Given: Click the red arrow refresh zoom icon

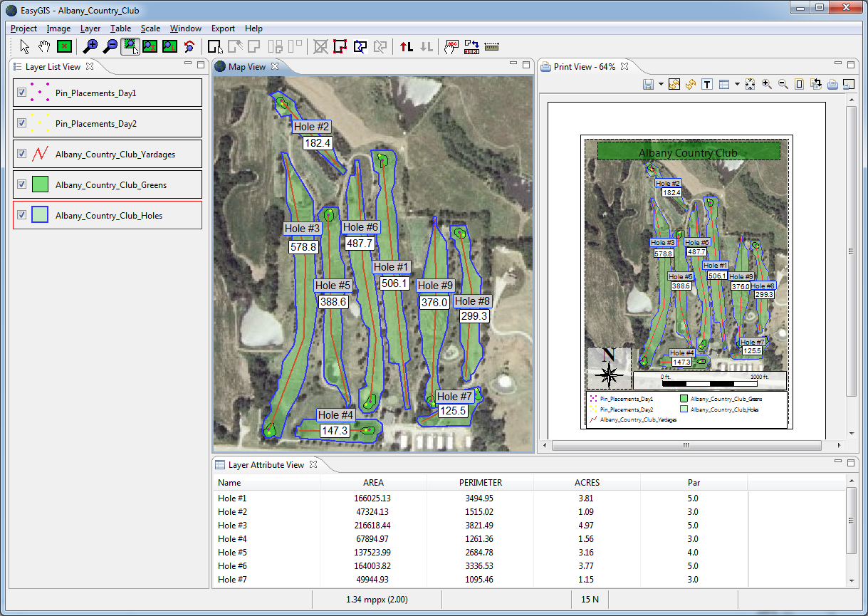Looking at the screenshot, I should point(189,47).
